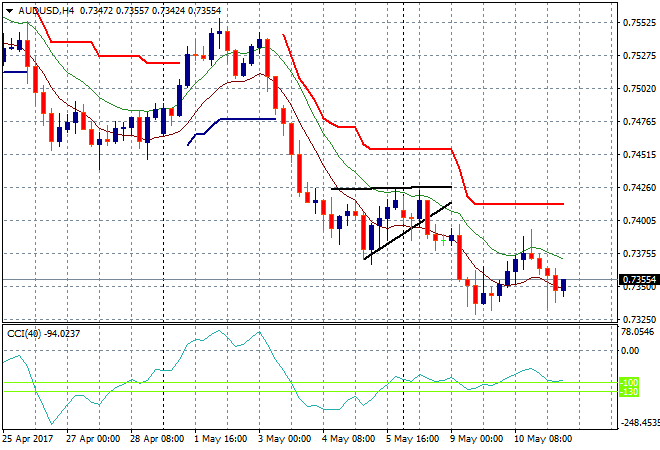Click the 3 May 00:00 time label

click(285, 439)
